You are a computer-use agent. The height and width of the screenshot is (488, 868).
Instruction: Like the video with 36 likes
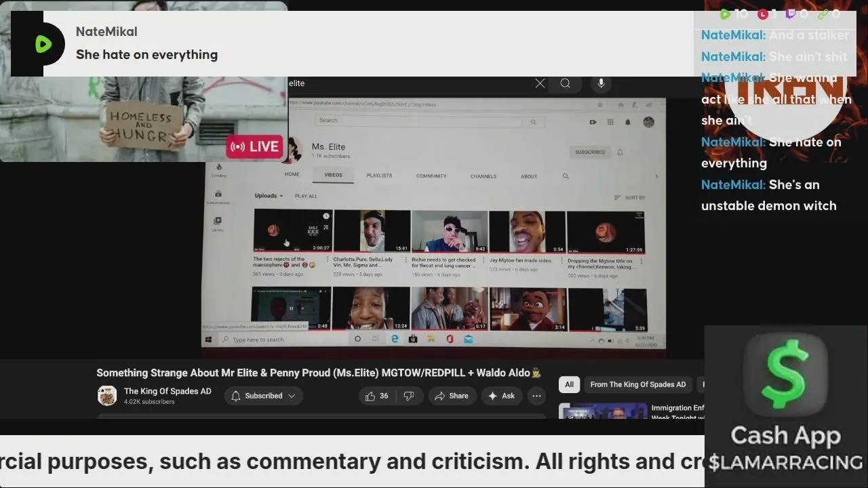[376, 396]
